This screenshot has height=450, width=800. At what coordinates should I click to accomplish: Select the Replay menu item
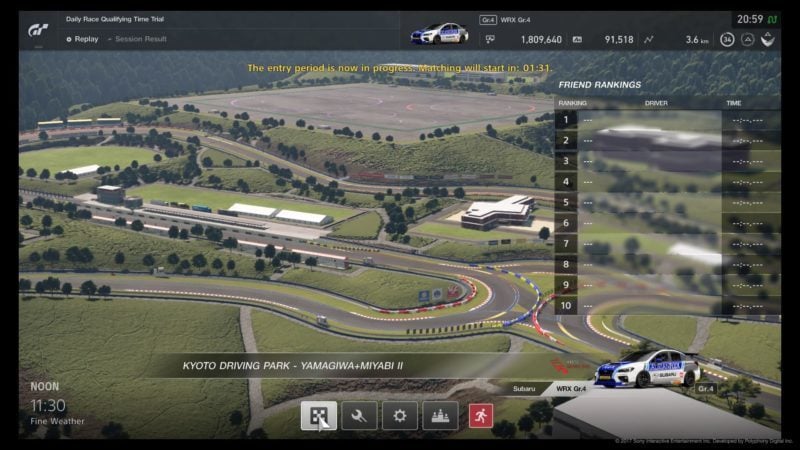82,39
